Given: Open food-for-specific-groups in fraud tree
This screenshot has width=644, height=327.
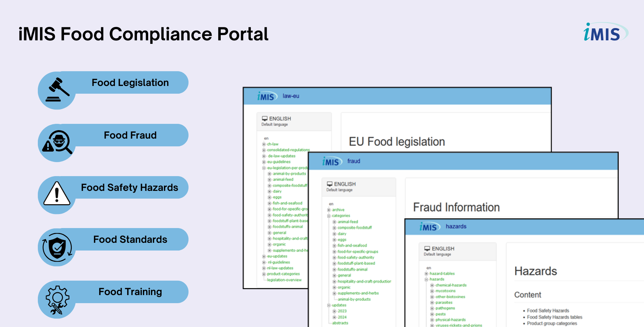Looking at the screenshot, I should click(358, 252).
